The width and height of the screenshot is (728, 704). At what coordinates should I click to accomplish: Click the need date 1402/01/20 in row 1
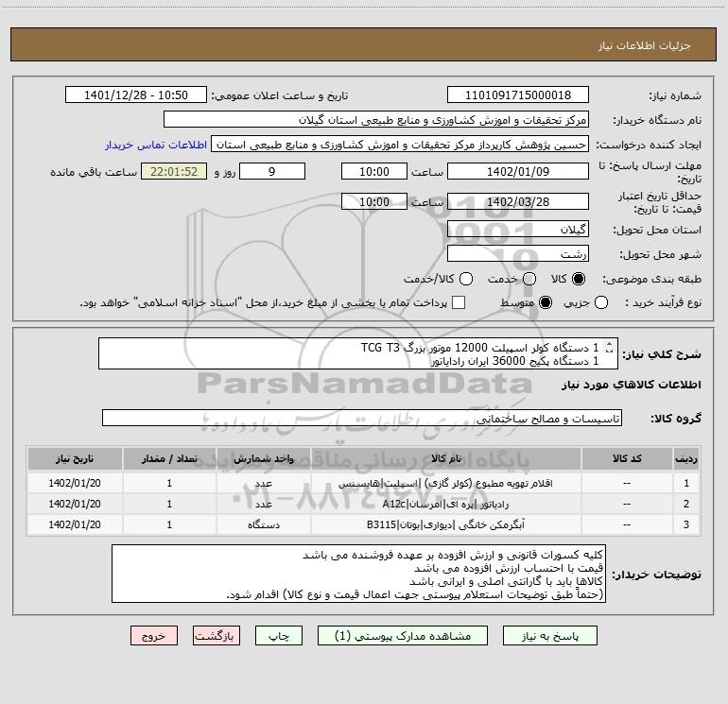[x=75, y=483]
